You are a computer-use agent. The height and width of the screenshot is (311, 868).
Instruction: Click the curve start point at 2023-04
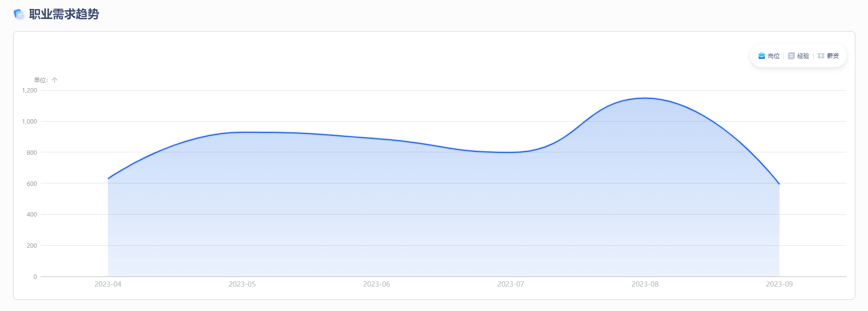pos(108,179)
